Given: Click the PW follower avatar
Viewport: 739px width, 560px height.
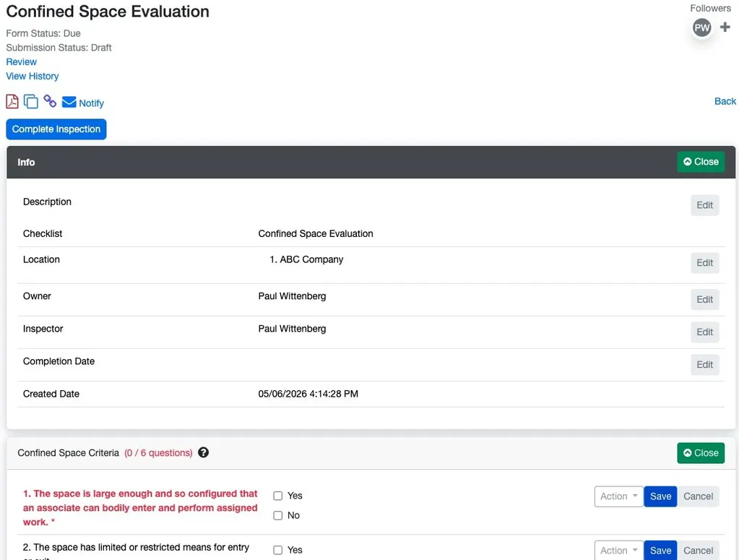Looking at the screenshot, I should [x=701, y=27].
